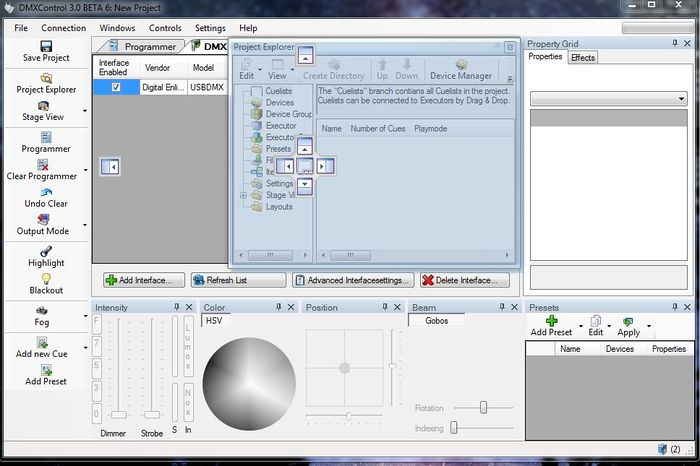Image resolution: width=700 pixels, height=466 pixels.
Task: Open the Connection menu
Action: 63,28
